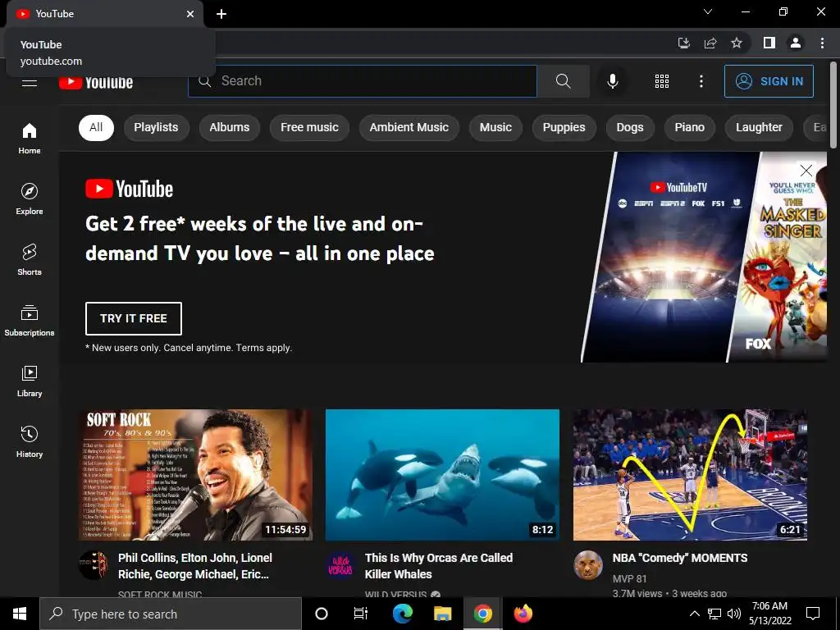The image size is (840, 630).
Task: Click the YouTube logo in the header
Action: [x=96, y=82]
